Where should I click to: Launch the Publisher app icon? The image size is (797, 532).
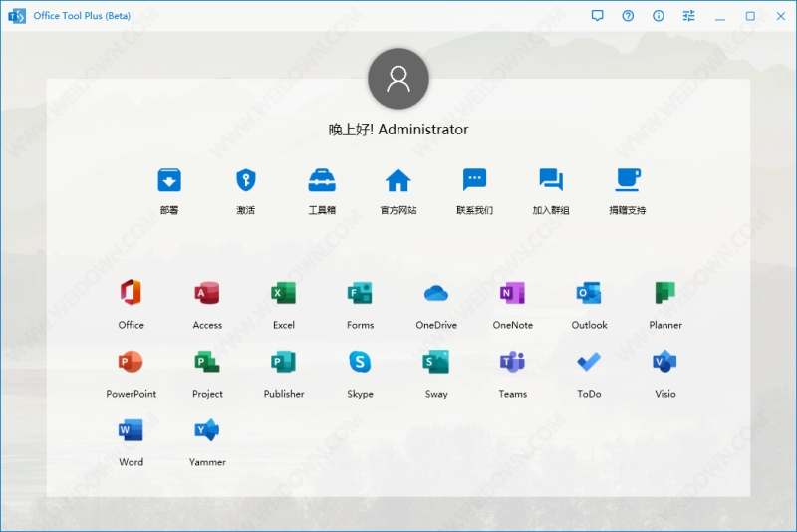283,362
